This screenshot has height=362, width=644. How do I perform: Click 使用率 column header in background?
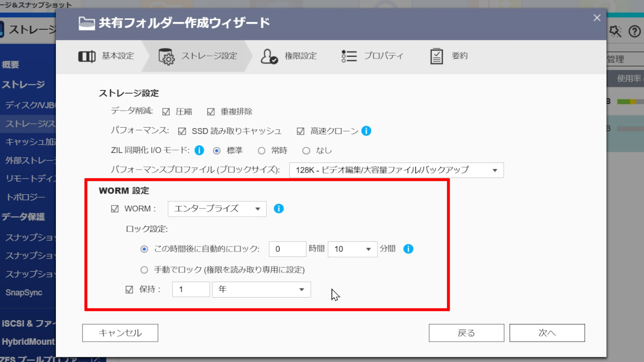click(629, 78)
